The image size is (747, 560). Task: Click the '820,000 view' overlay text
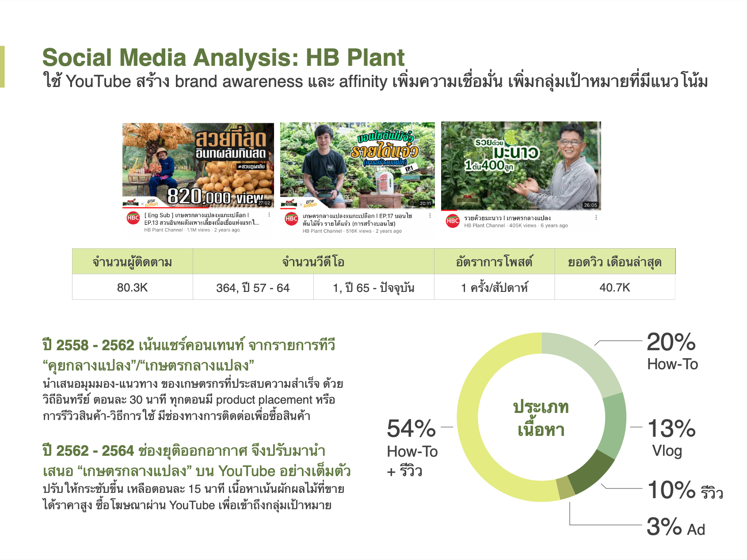(x=215, y=197)
